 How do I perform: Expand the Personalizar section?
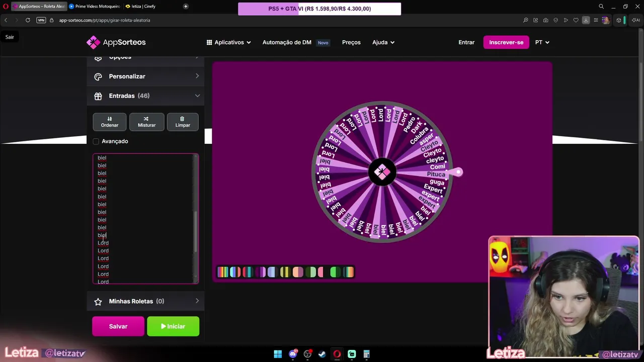[145, 76]
